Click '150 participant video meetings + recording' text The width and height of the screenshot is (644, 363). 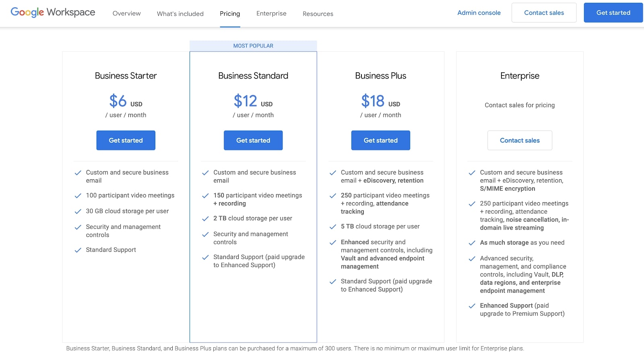point(258,199)
